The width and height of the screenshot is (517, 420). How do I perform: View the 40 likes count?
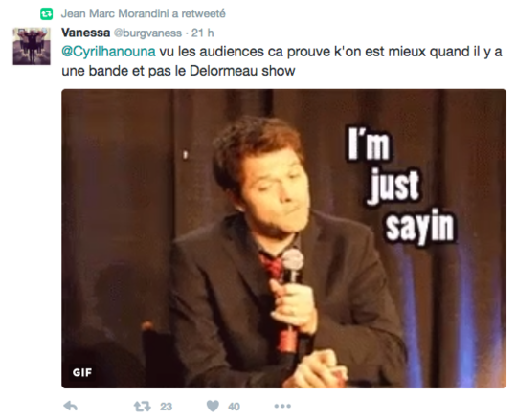(x=234, y=407)
